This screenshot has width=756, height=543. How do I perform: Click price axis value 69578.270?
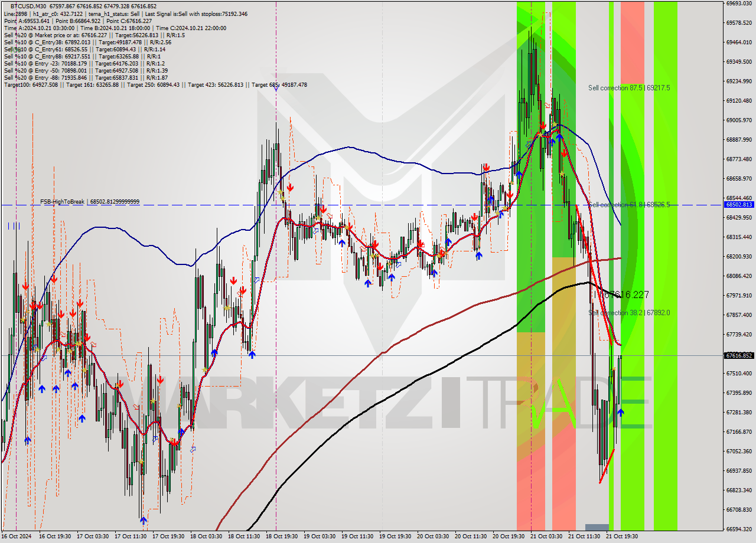pos(738,22)
